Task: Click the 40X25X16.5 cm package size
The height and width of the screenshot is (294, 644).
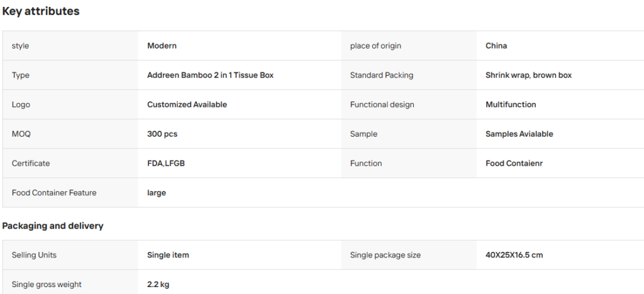Action: [514, 255]
